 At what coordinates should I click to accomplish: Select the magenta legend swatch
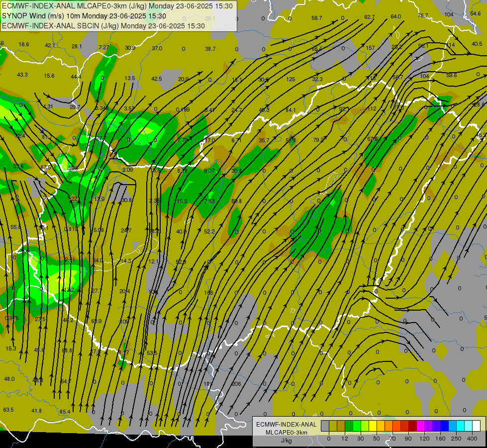click(x=420, y=426)
